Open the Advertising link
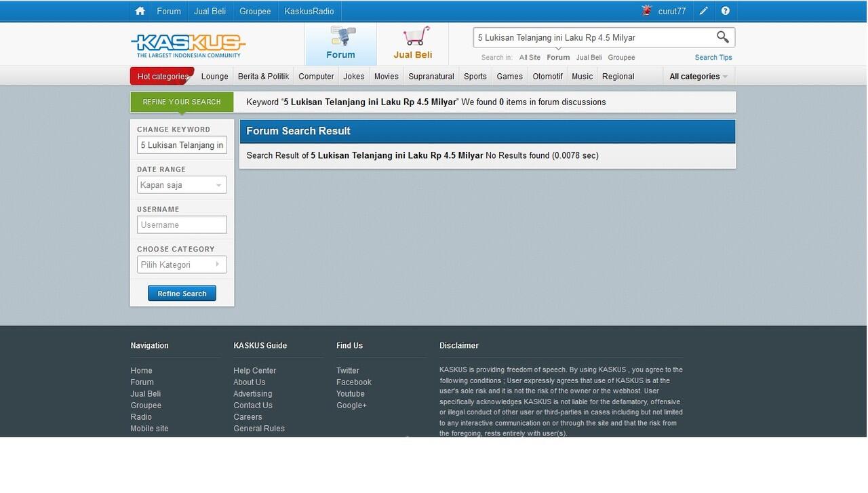This screenshot has height=493, width=868. tap(253, 394)
